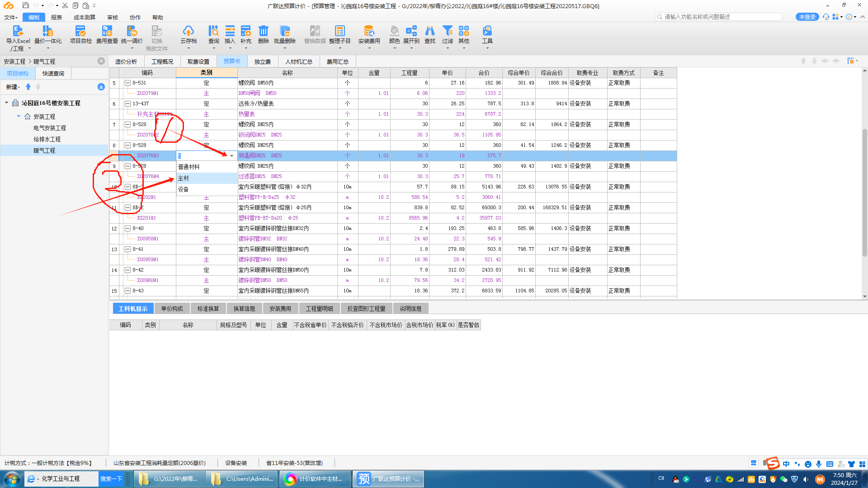Collapse the left panel with round chevron
868x488 pixels.
click(x=101, y=61)
